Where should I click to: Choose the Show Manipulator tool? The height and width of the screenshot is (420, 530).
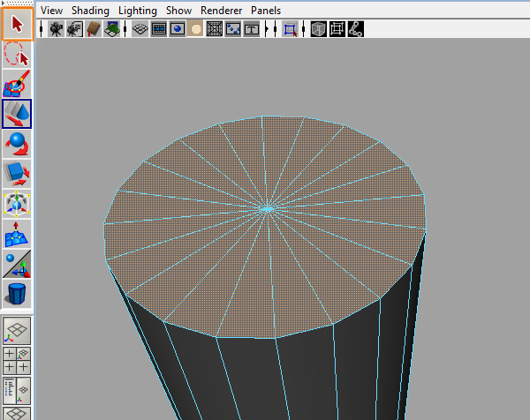[17, 264]
